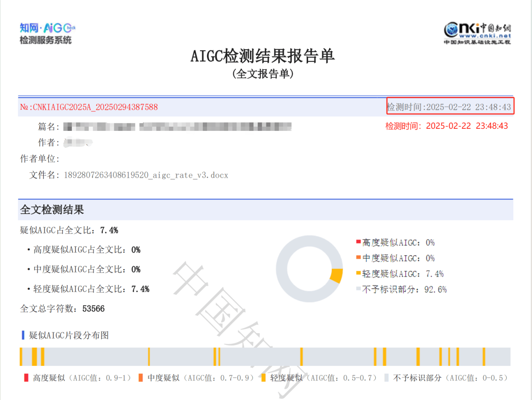The height and width of the screenshot is (400, 532).
Task: Click the orange 中度疑似AIGC legend square beside the donut
Action: pyautogui.click(x=358, y=258)
